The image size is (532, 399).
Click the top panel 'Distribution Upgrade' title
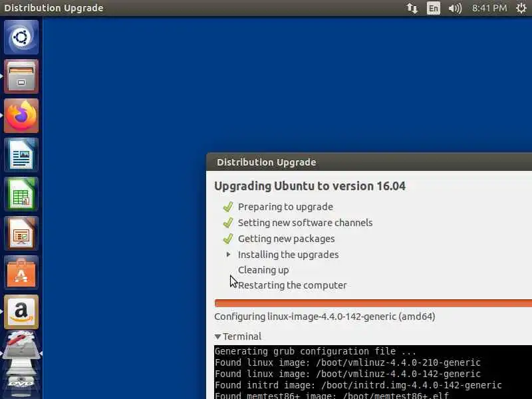pos(54,8)
